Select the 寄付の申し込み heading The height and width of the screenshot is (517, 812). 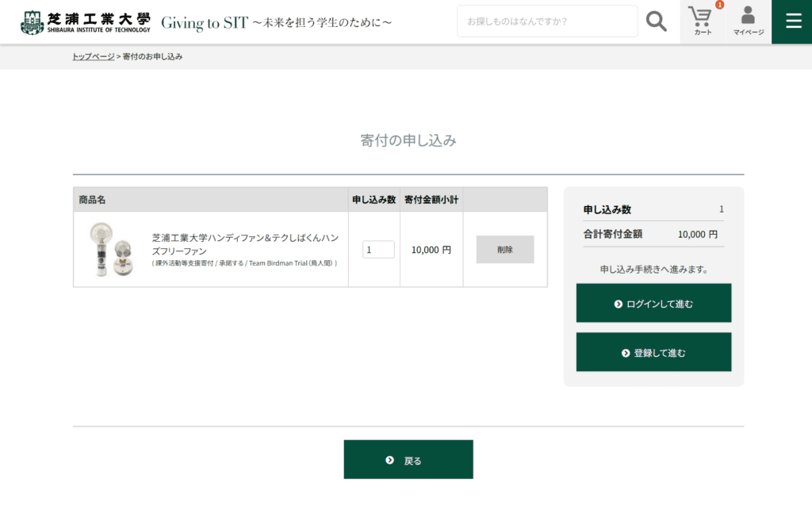coord(408,140)
